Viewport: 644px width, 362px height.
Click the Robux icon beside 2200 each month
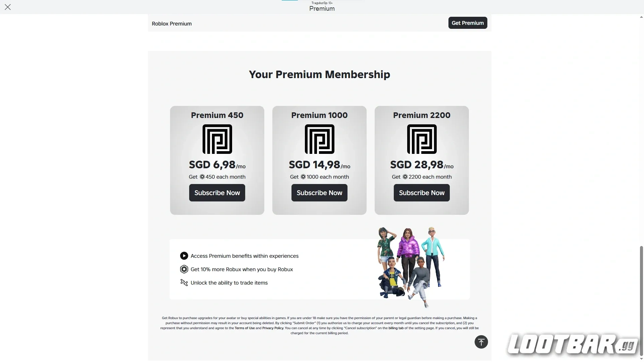pyautogui.click(x=405, y=177)
